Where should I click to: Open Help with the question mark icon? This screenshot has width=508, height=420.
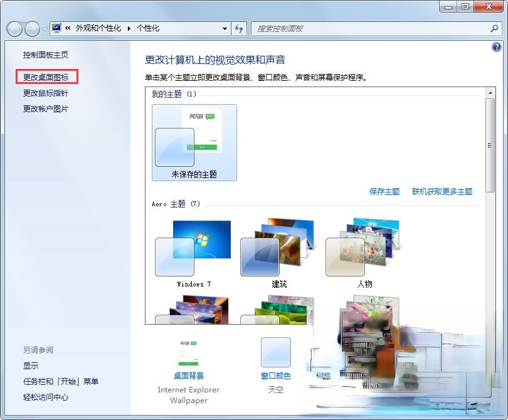click(x=497, y=46)
